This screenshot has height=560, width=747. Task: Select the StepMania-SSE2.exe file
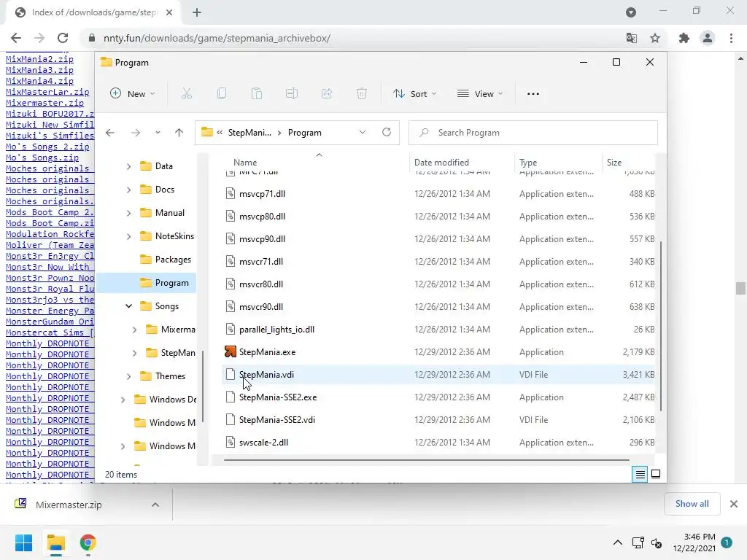click(438, 397)
